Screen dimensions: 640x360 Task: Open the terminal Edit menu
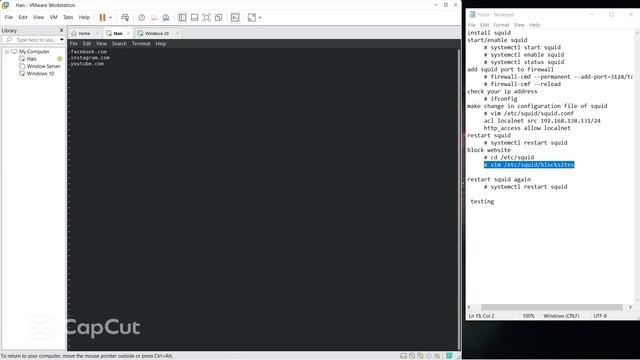tap(87, 44)
